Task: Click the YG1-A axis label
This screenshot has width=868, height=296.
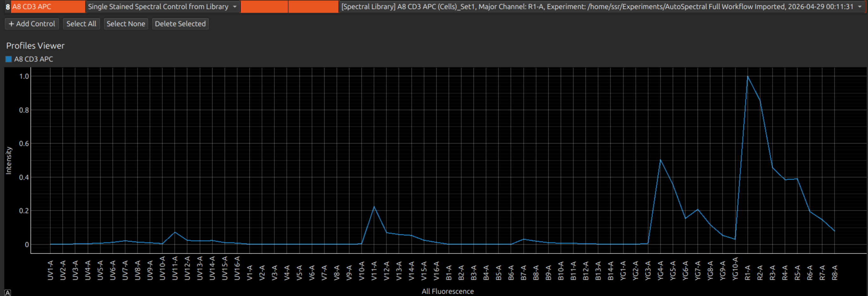Action: tap(623, 270)
